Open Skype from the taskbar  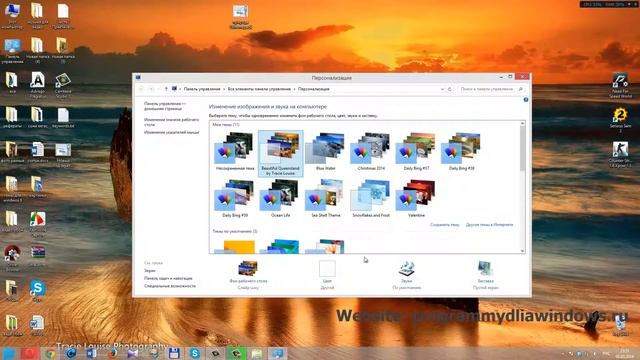point(195,353)
